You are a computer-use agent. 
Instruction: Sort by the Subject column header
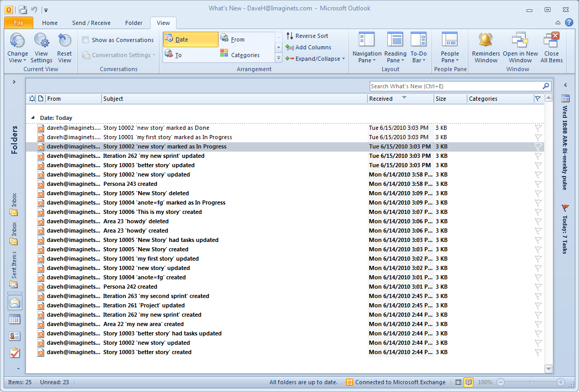pyautogui.click(x=234, y=99)
